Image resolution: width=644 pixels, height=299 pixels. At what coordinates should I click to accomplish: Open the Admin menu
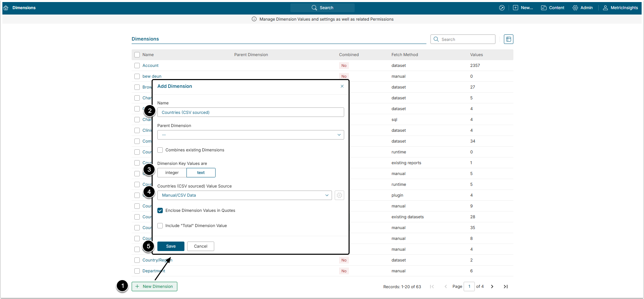tap(583, 8)
